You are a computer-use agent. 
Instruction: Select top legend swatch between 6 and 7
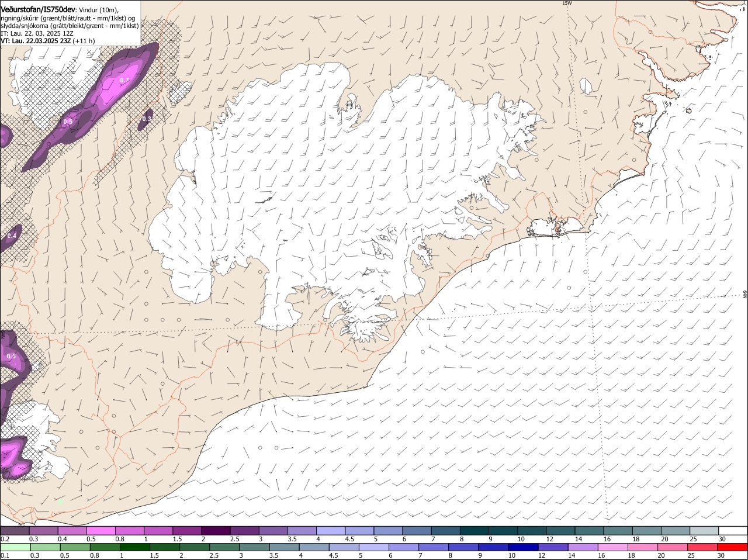tap(417, 531)
